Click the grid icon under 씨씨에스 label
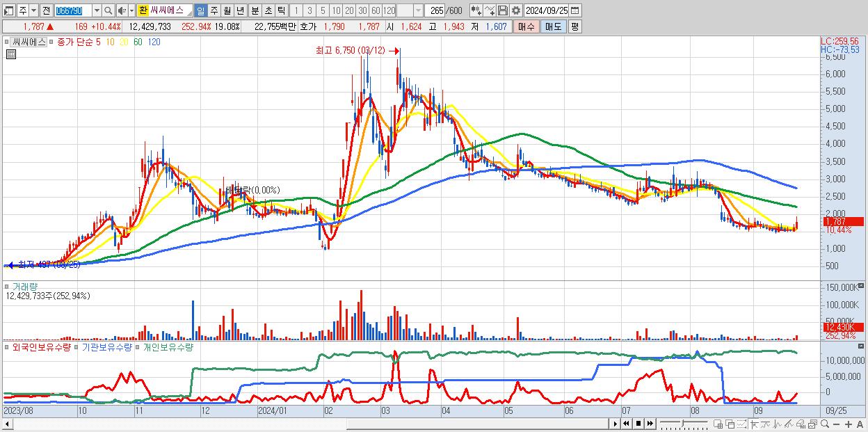Viewport: 868px width, 432px height. pyautogui.click(x=11, y=53)
